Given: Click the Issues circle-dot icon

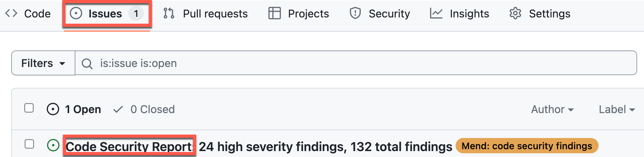Looking at the screenshot, I should 76,13.
